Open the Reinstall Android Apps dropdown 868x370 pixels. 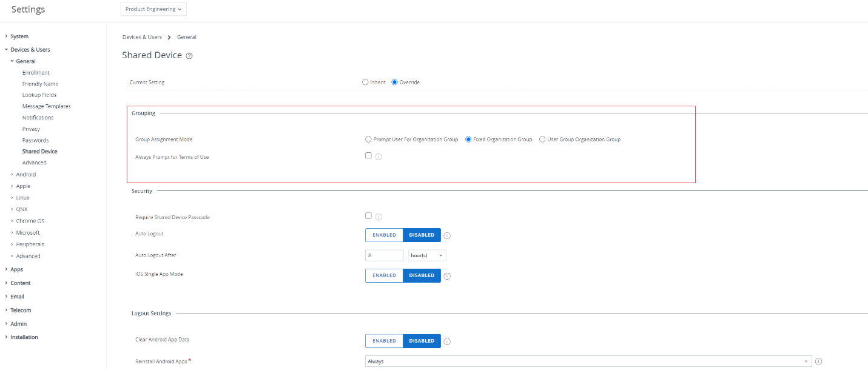(588, 362)
